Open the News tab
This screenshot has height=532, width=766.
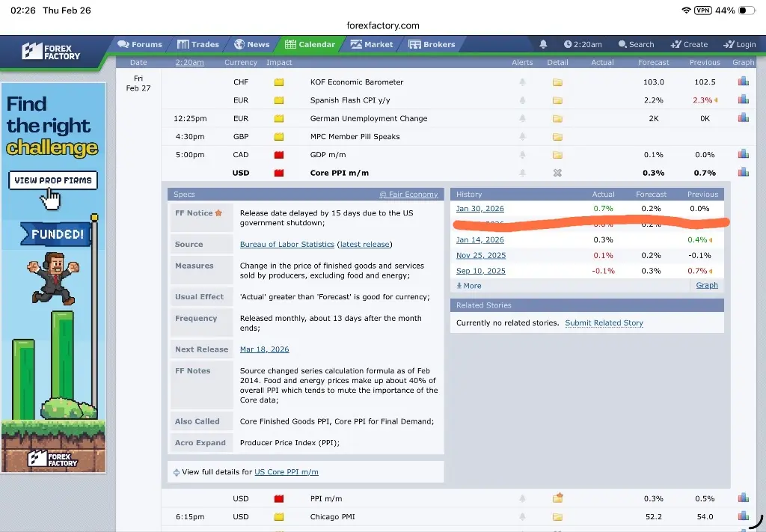(x=251, y=44)
